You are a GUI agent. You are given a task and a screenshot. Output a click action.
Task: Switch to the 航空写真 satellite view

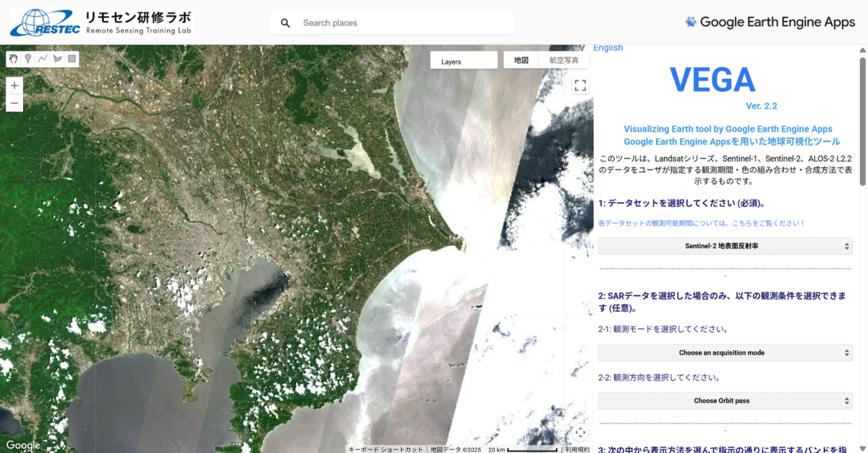(563, 61)
